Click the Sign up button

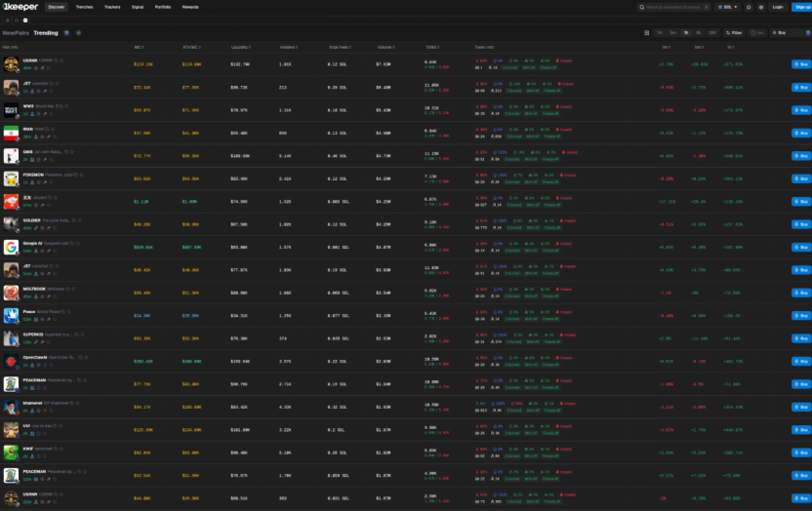[801, 7]
